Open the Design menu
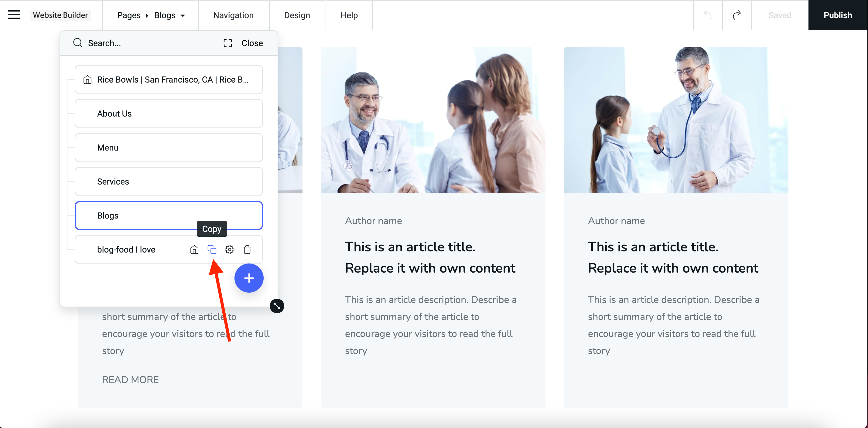This screenshot has height=428, width=868. (x=296, y=15)
